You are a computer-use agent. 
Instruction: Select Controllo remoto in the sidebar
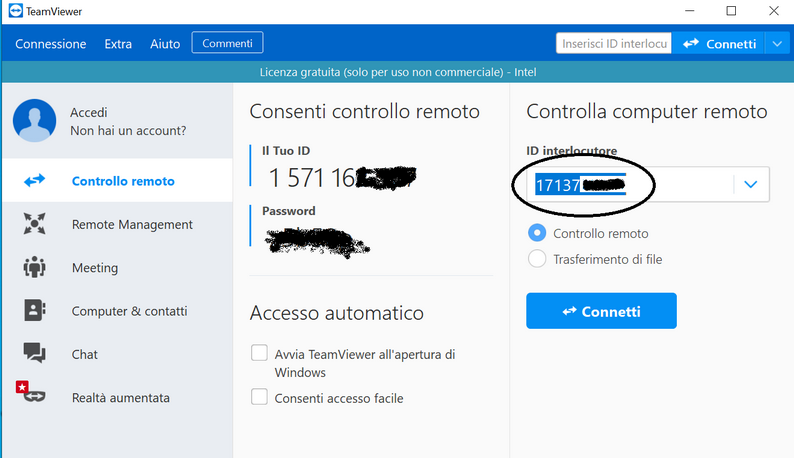tap(117, 180)
